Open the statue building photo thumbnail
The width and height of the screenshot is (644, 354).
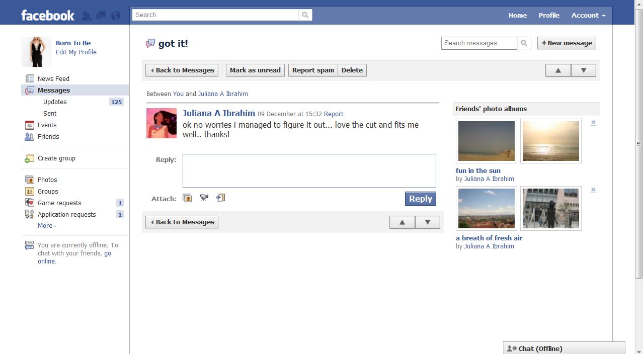[551, 209]
